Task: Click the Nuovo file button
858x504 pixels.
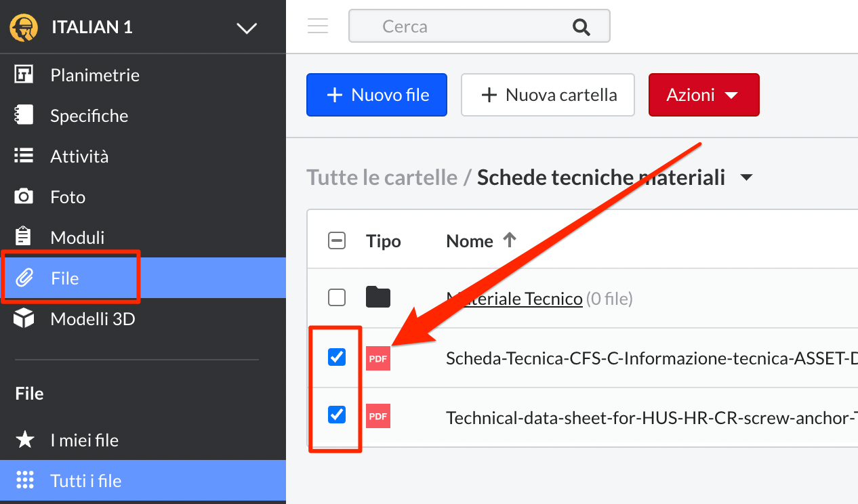Action: 376,95
